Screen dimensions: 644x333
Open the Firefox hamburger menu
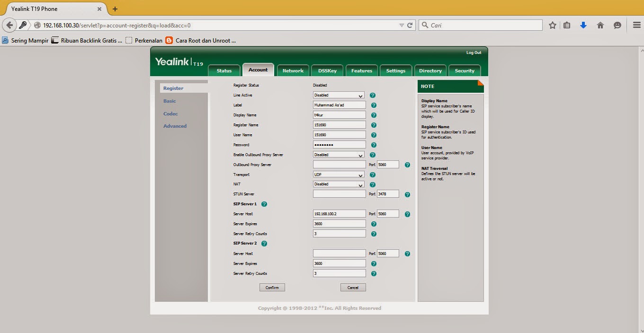pyautogui.click(x=636, y=26)
